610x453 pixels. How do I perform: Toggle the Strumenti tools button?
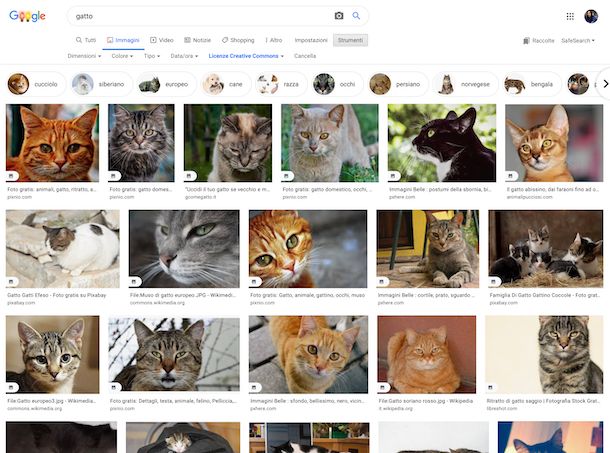point(350,40)
